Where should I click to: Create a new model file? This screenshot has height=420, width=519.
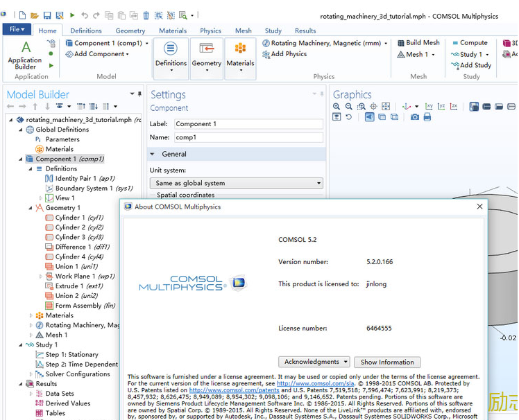click(x=22, y=15)
